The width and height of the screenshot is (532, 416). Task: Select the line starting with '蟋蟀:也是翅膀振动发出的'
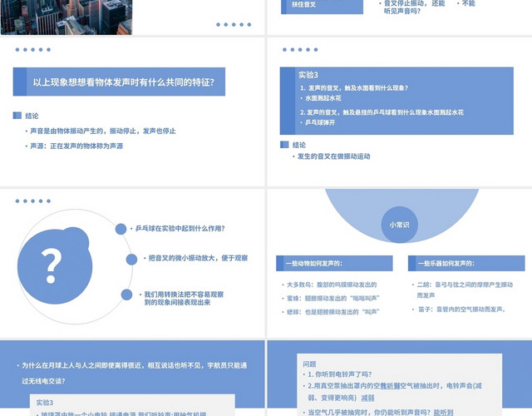click(x=332, y=312)
